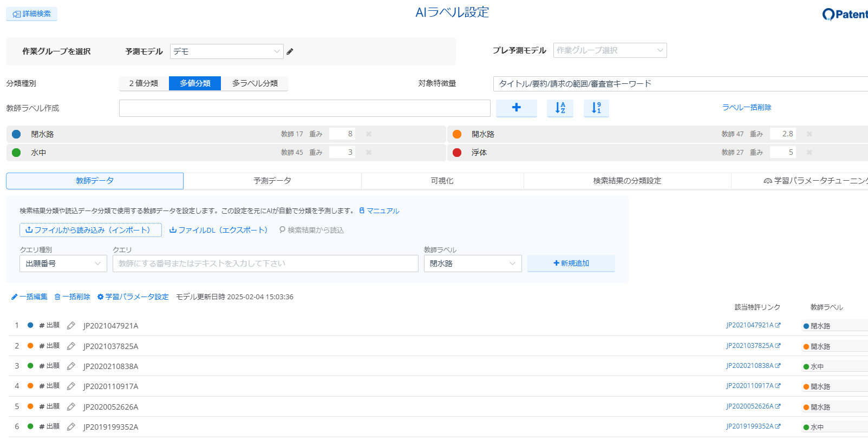Delete the 閉水路 label with x icon
This screenshot has width=868, height=441.
pos(369,134)
